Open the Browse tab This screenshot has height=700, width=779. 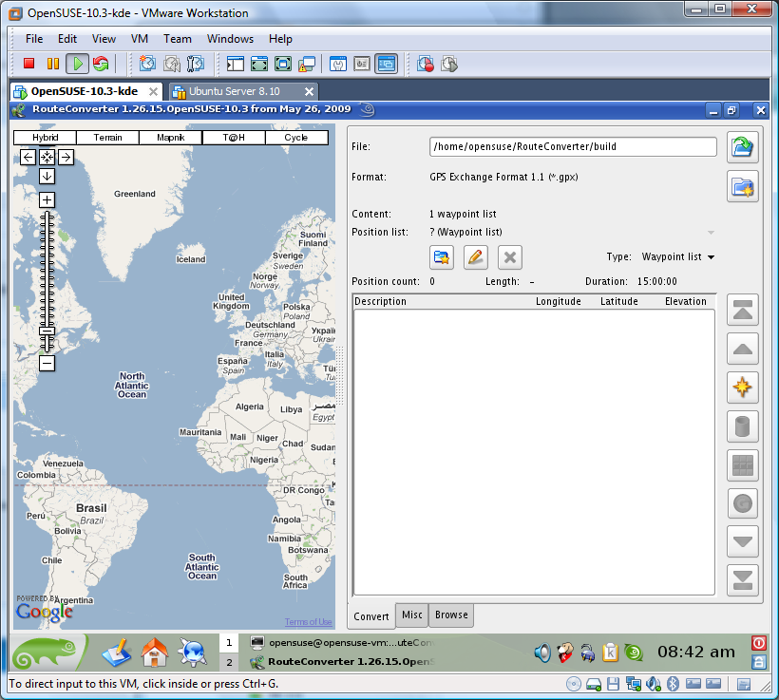click(451, 615)
